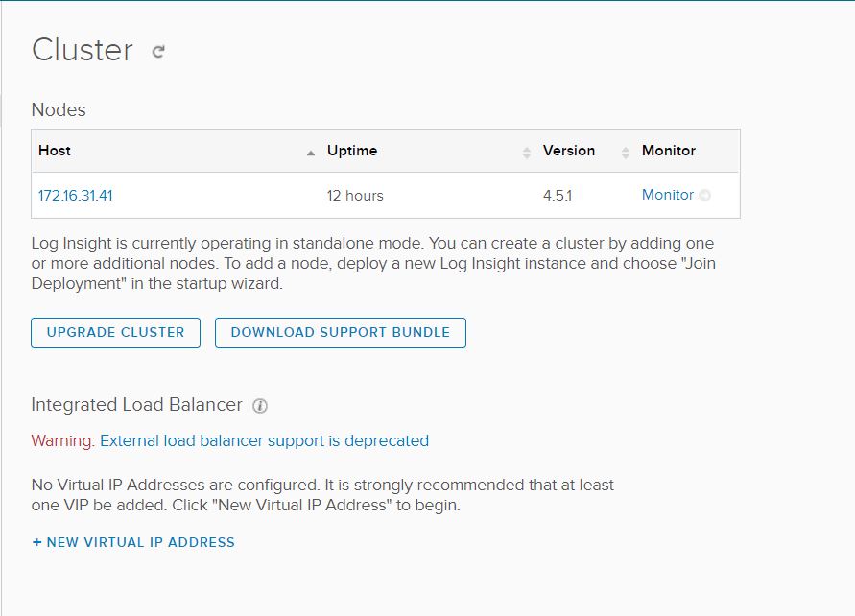Open the Monitor link for node 172.16.31.41

coord(668,195)
